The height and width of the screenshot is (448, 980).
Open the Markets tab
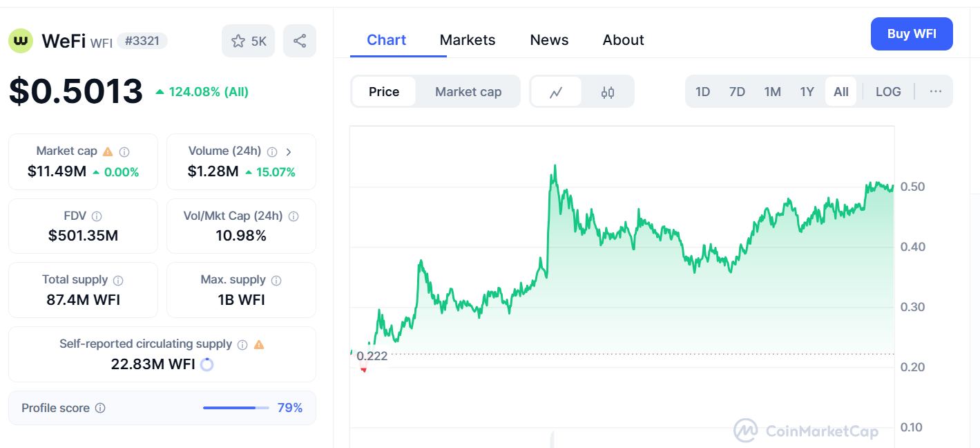[x=468, y=40]
